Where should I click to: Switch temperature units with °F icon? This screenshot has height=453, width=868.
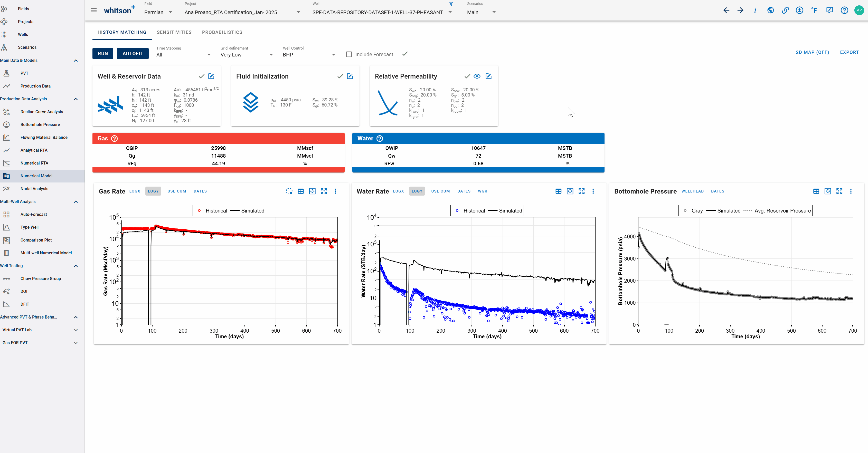coord(814,11)
